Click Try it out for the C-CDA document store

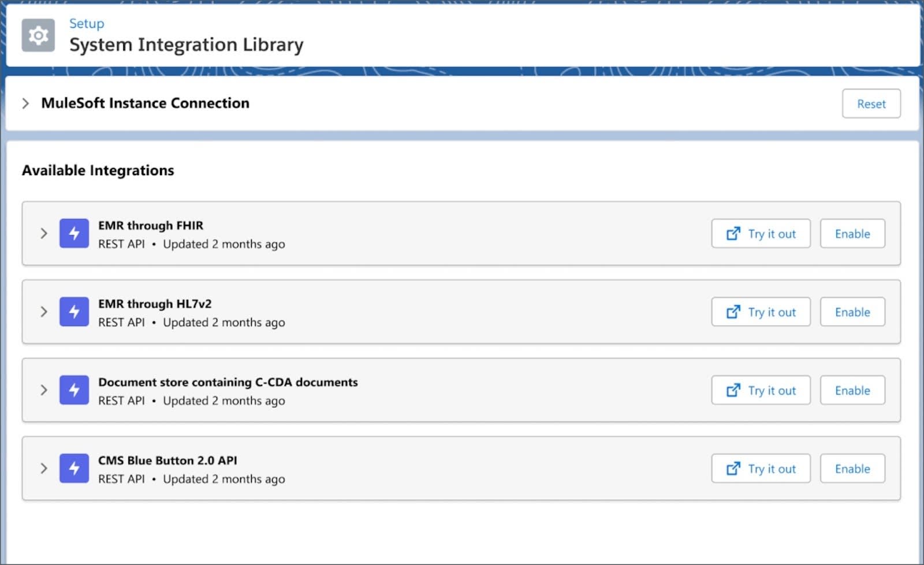coord(761,390)
